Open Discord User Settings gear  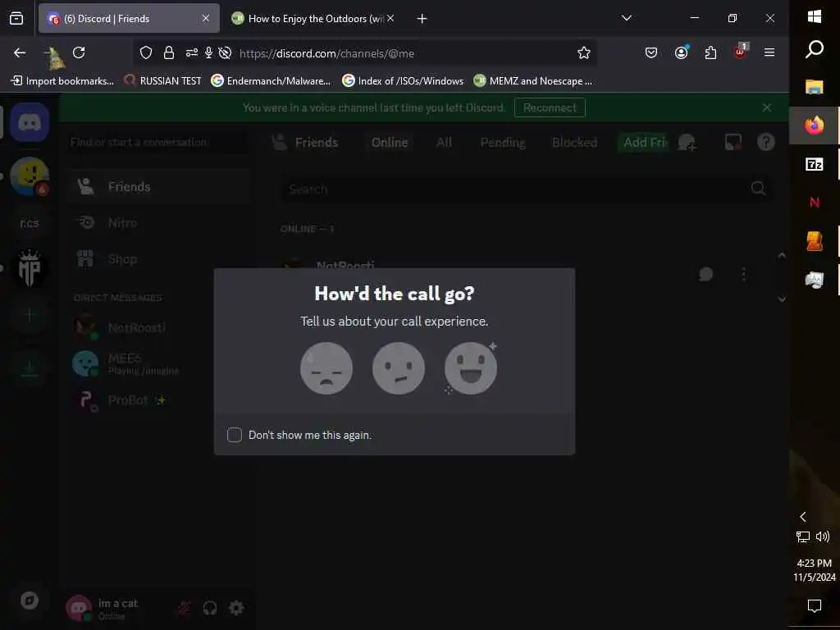click(x=236, y=608)
